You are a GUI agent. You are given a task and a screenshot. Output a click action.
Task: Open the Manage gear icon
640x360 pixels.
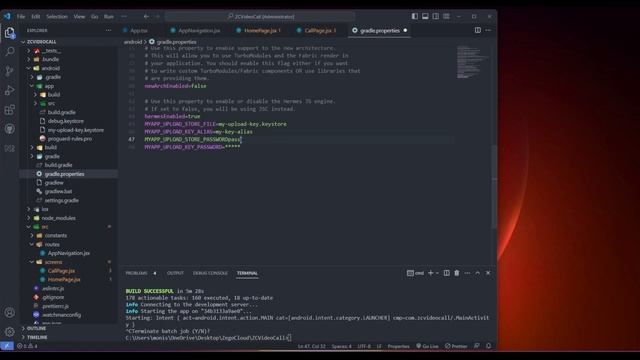10,331
